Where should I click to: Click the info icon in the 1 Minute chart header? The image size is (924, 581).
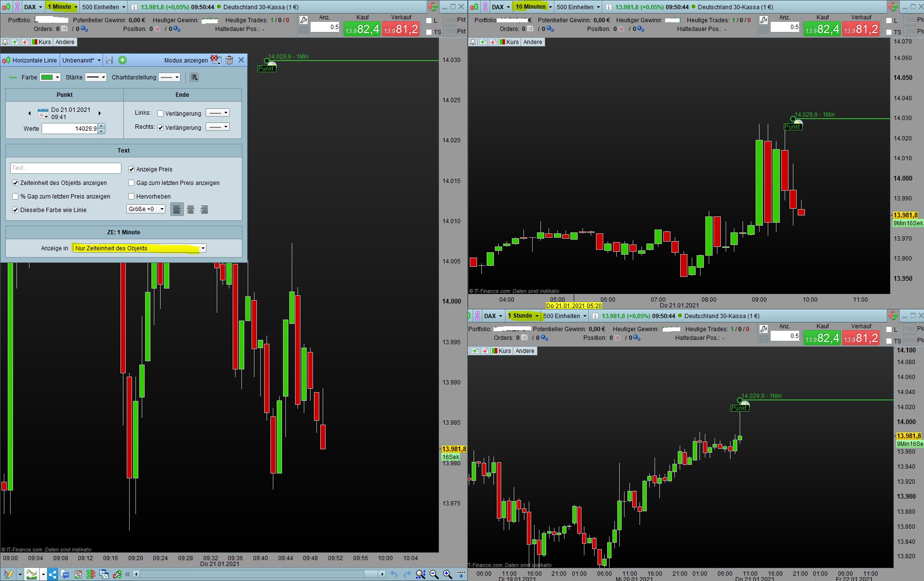coord(134,7)
